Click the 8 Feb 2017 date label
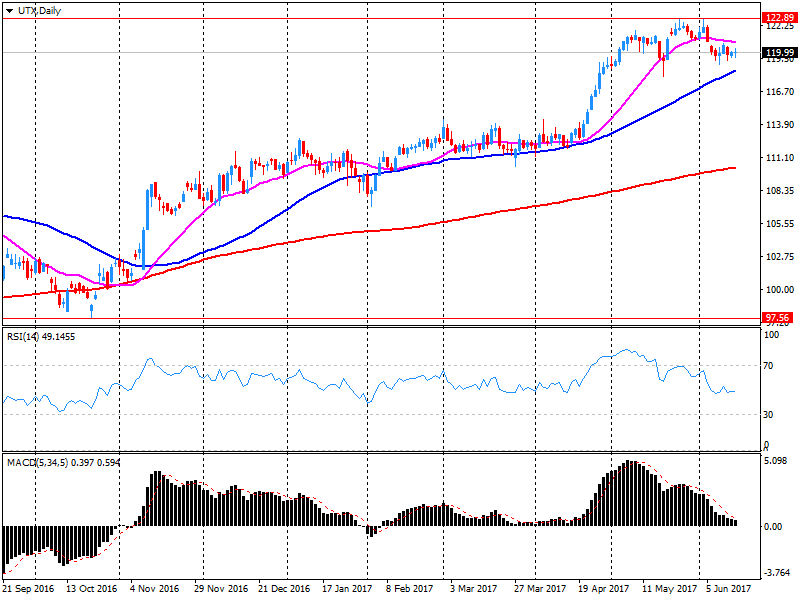 [x=410, y=589]
